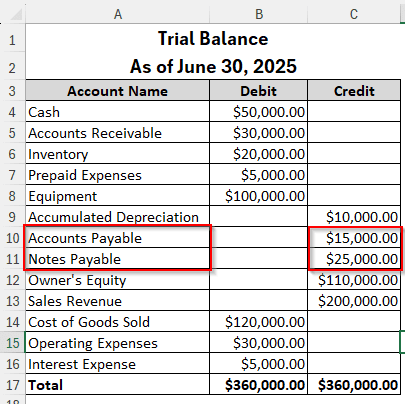Select the Equipment account cell

117,196
